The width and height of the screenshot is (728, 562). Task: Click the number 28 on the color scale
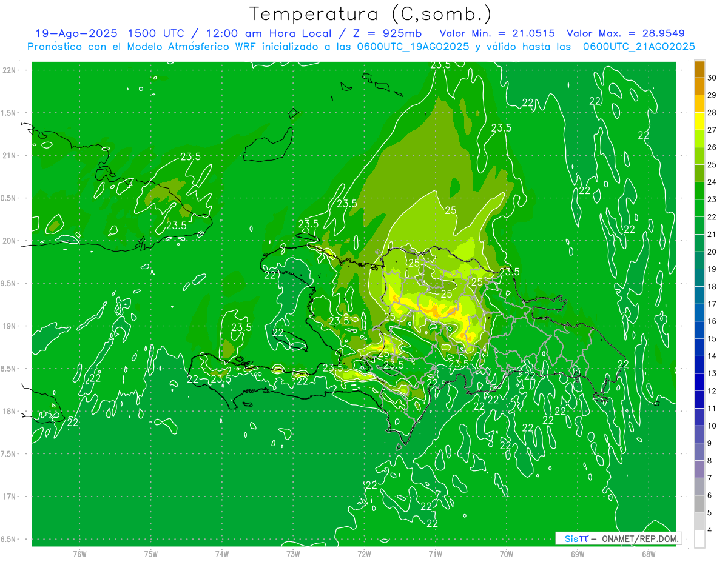(712, 113)
